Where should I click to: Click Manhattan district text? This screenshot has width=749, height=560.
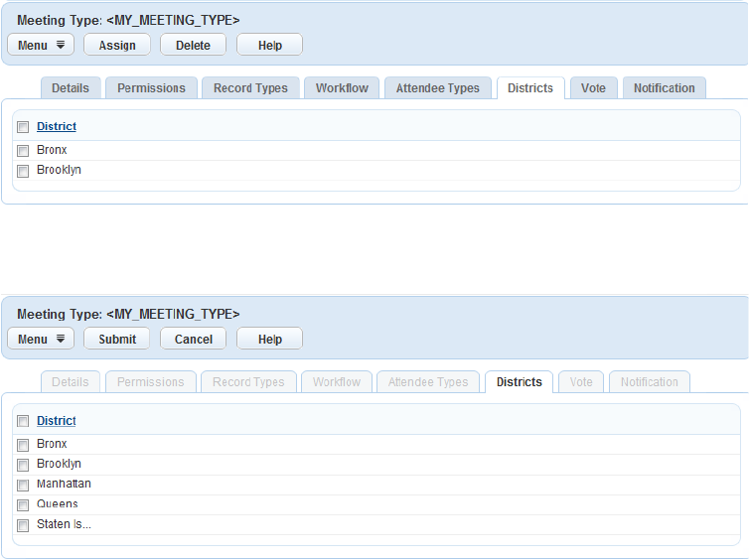[64, 484]
